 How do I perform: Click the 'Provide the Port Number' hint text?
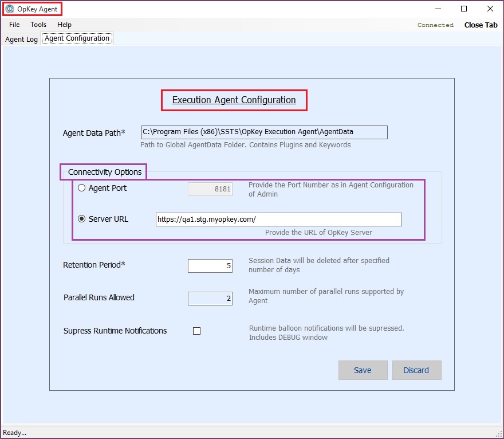point(331,190)
